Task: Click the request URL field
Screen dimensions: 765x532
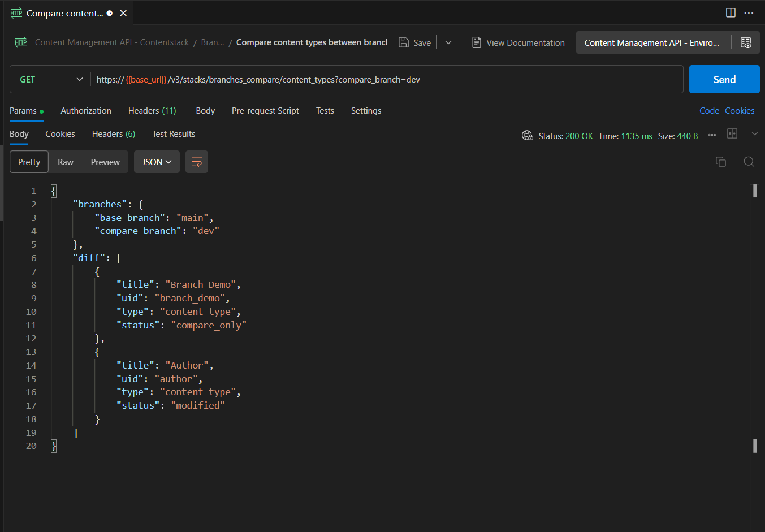Action: [x=386, y=80]
